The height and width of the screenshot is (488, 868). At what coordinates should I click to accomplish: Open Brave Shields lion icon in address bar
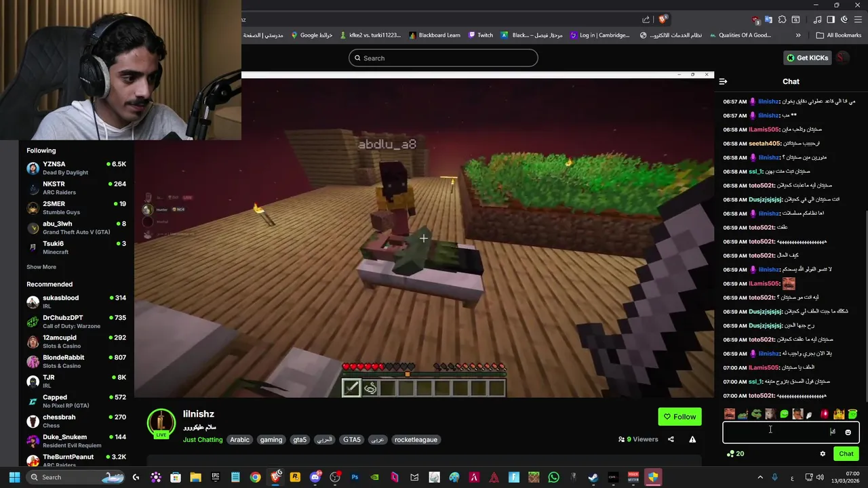click(x=663, y=19)
